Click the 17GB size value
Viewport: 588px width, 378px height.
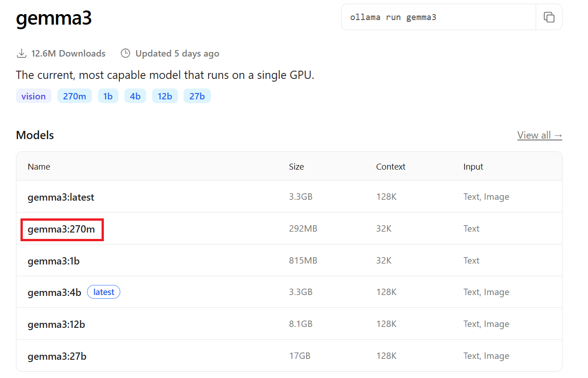300,356
